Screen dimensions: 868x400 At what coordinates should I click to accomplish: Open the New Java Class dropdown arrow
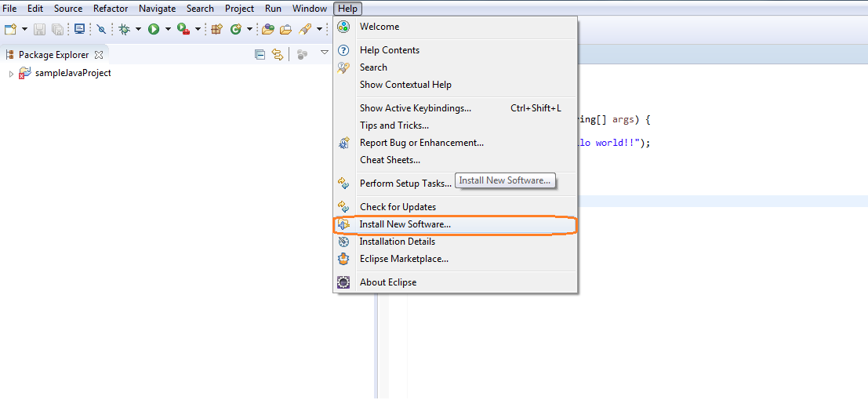249,29
